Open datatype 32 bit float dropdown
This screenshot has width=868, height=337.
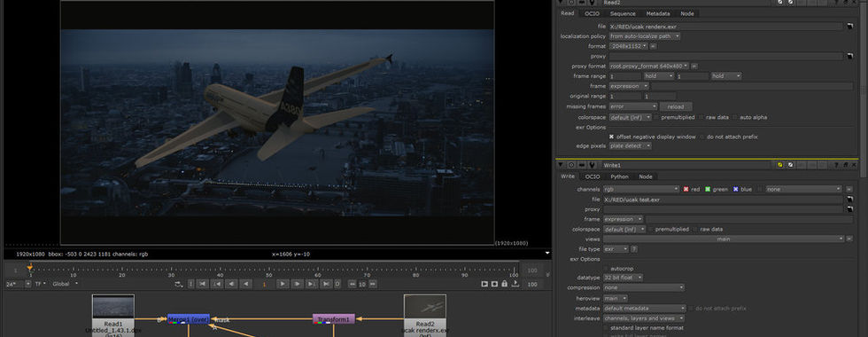[x=623, y=277]
